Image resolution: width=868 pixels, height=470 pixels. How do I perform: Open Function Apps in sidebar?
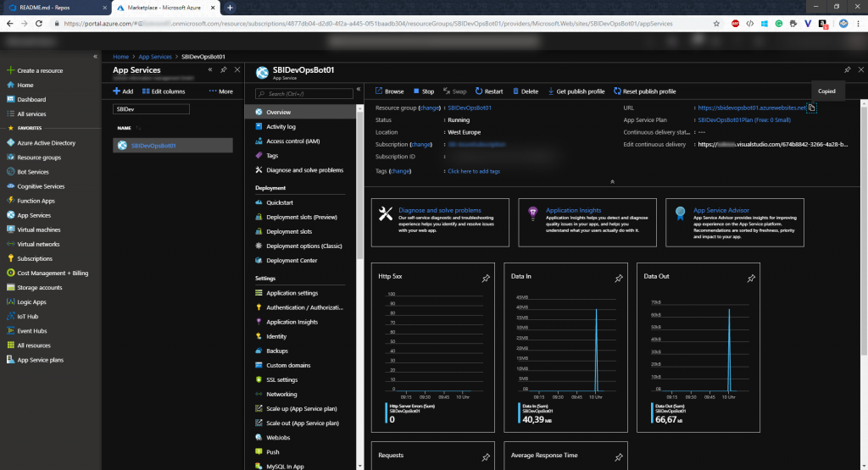(36, 201)
